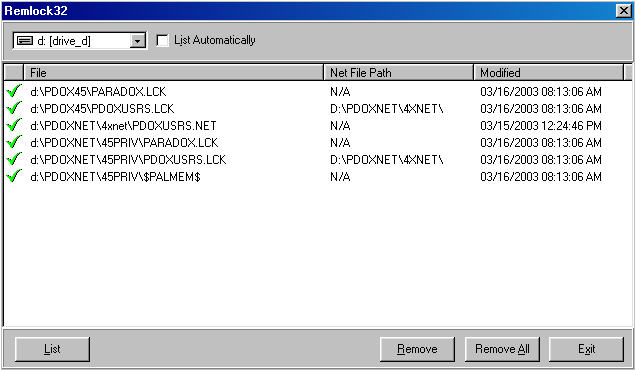Image resolution: width=635 pixels, height=370 pixels.
Task: Click the Exit button
Action: tap(586, 349)
